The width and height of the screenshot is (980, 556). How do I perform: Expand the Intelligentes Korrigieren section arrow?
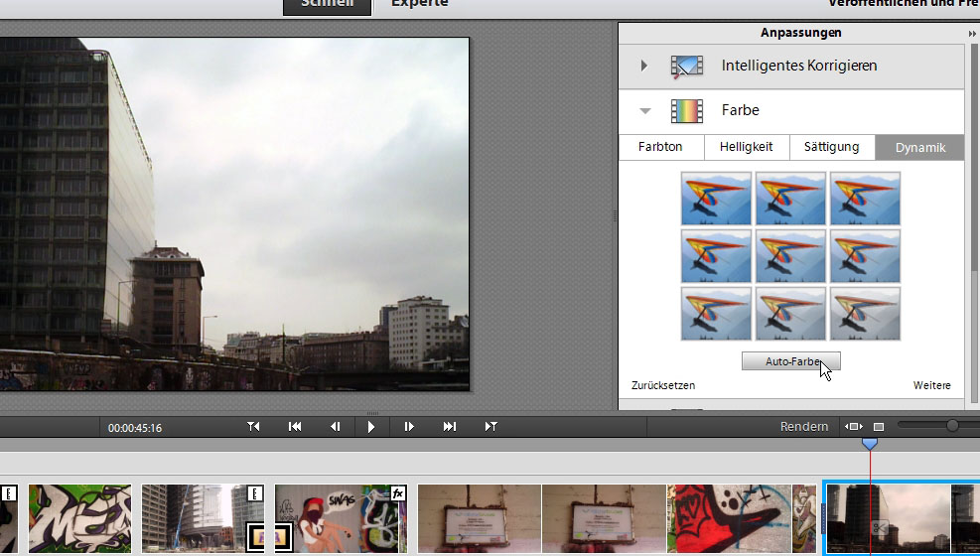tap(643, 66)
